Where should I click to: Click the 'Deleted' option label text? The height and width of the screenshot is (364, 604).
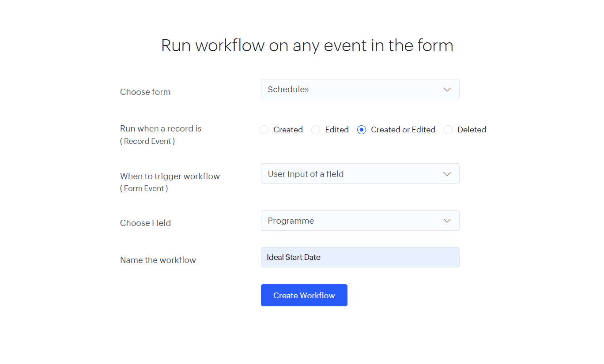pos(472,130)
